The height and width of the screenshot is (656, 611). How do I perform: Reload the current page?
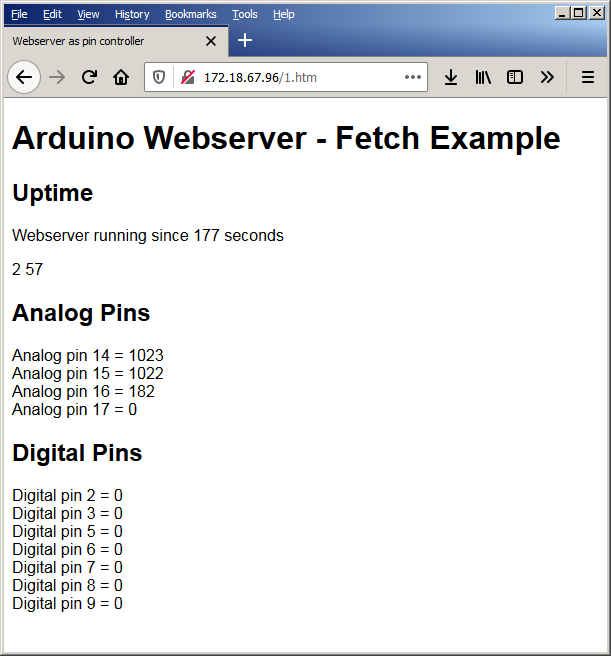[x=89, y=77]
